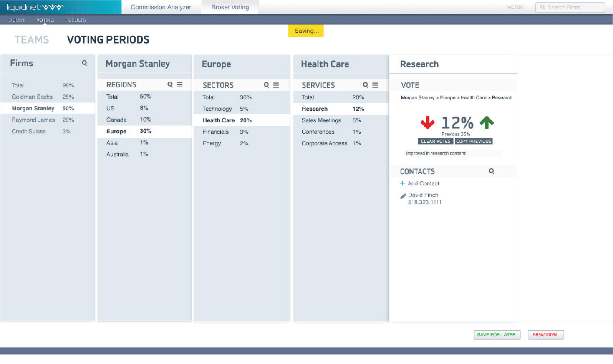
Task: Decrease vote with the red down arrow
Action: pos(428,123)
